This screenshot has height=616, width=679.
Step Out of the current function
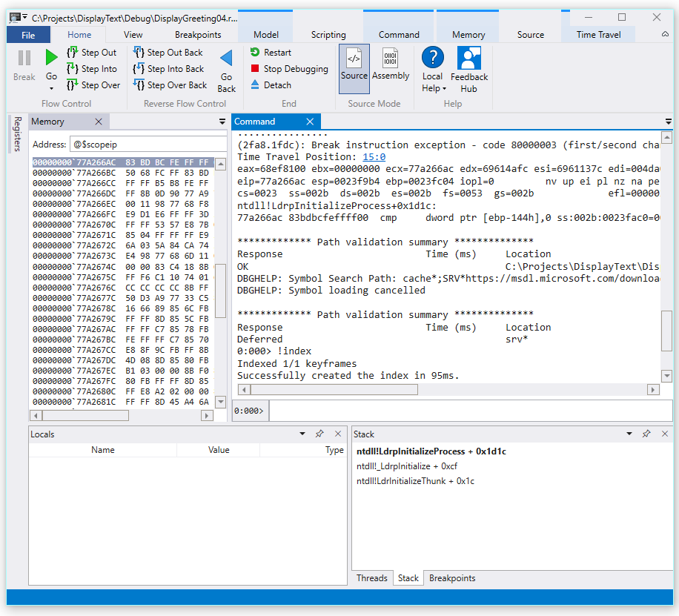(x=93, y=52)
